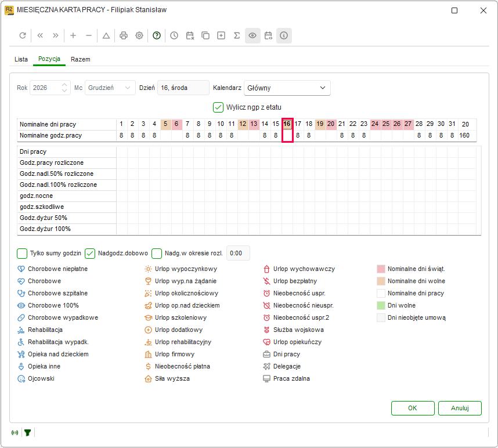Go to next record with double-right arrows
Image resolution: width=498 pixels, height=448 pixels.
pyautogui.click(x=56, y=35)
